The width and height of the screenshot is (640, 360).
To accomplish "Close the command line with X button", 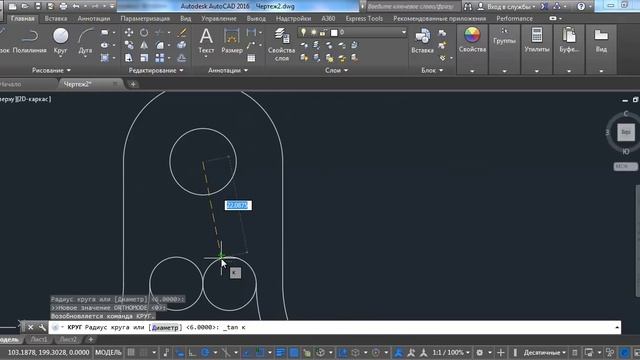I will [x=31, y=327].
